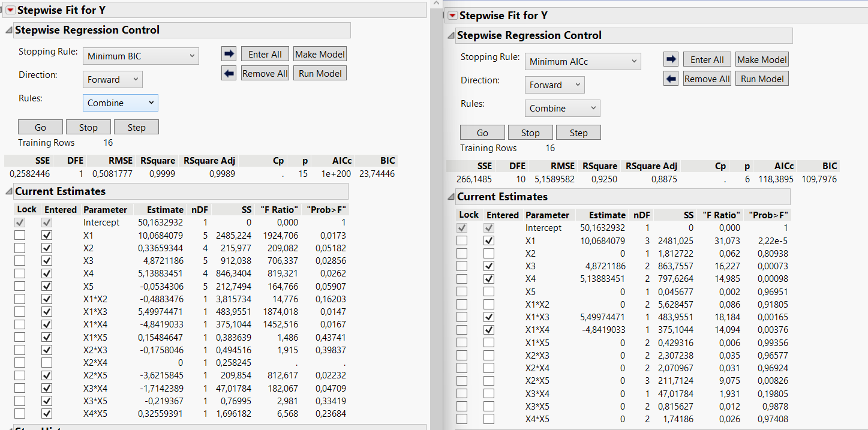Open red triangle menu in right Stepwise Fit panel
The width and height of the screenshot is (868, 430).
pyautogui.click(x=452, y=16)
